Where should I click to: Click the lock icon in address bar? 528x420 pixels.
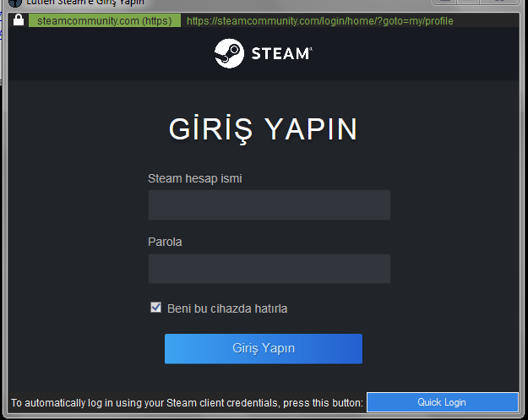19,20
